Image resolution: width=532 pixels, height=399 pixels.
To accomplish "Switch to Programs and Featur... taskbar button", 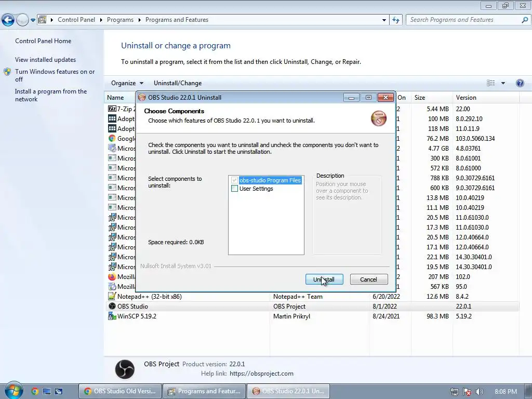I will point(204,391).
